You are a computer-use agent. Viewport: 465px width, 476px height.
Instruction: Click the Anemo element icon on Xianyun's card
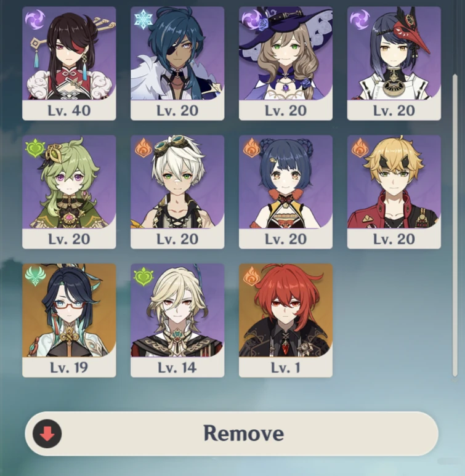(35, 276)
